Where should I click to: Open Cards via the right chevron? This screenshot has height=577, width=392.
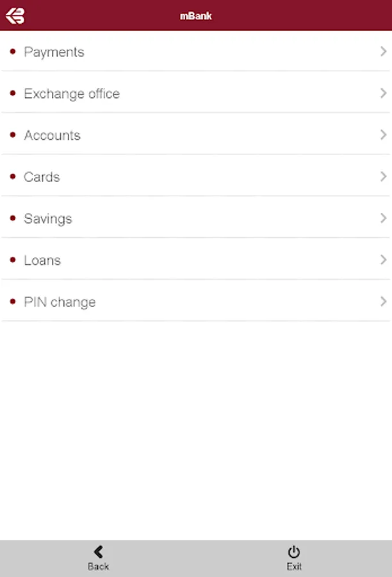pos(383,177)
